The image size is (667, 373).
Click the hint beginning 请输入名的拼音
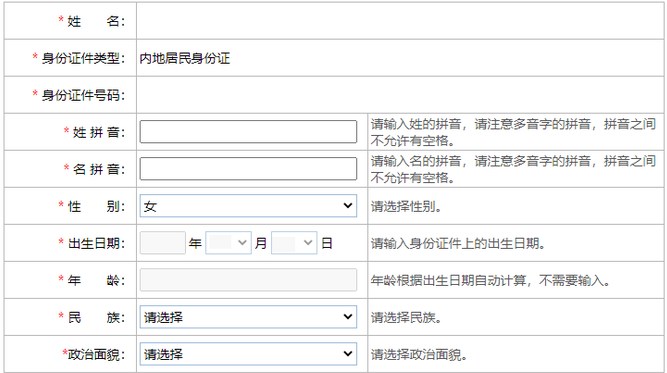513,169
